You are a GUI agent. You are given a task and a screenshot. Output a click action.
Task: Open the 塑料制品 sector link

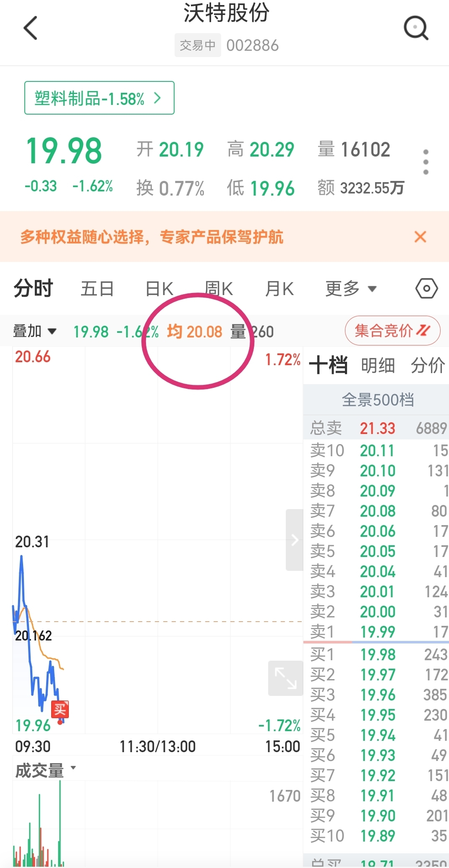[x=99, y=98]
